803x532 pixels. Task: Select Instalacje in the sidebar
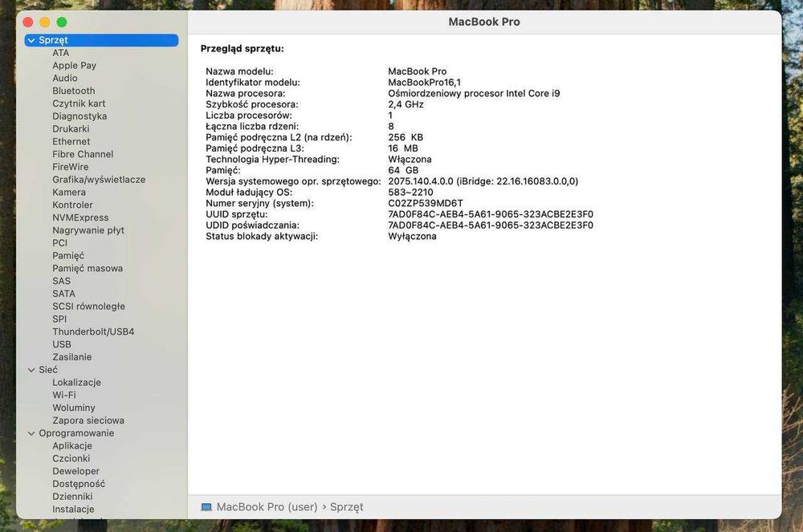pyautogui.click(x=73, y=510)
